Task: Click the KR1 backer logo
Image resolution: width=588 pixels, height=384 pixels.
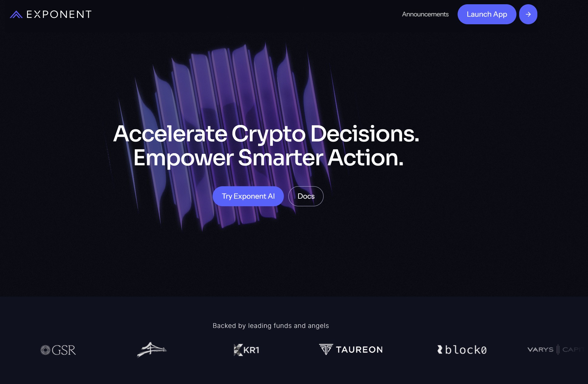Action: (246, 349)
